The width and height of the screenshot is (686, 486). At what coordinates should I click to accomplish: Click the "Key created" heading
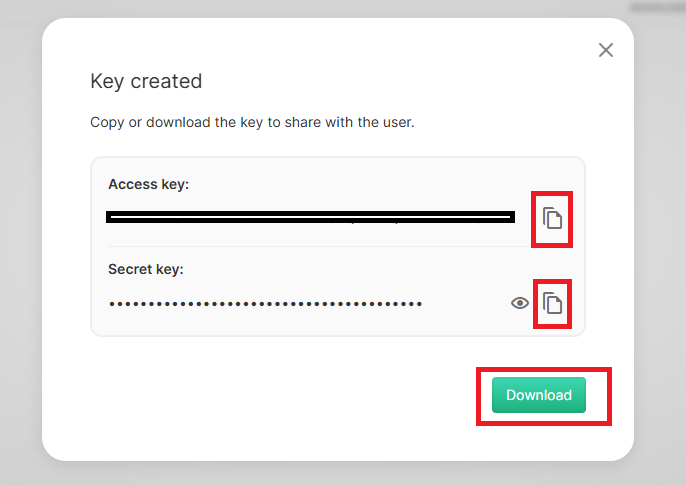146,81
